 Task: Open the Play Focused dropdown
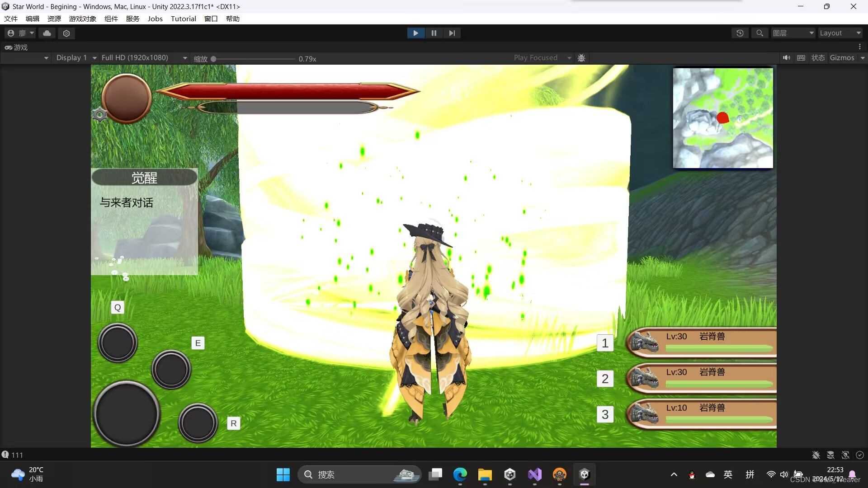tap(542, 58)
